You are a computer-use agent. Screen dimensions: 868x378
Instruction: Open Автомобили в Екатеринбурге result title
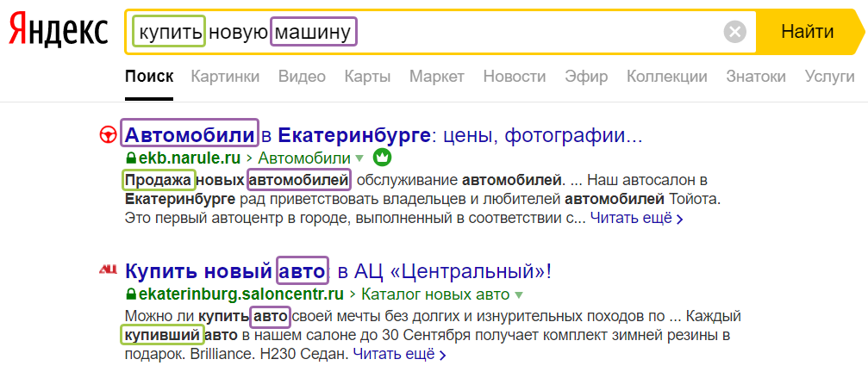tap(384, 135)
